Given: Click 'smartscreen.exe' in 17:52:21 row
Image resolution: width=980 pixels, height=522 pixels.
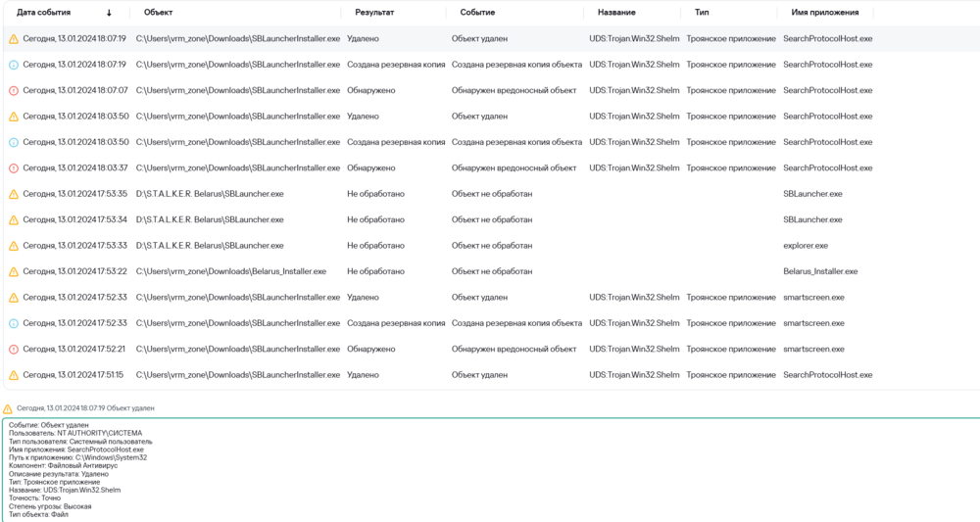Looking at the screenshot, I should [813, 349].
